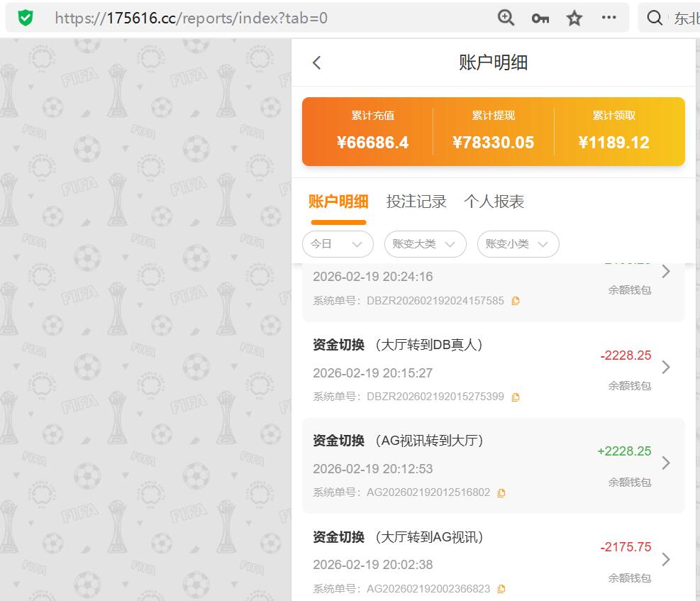Expand the 大厅转到AG视讯 transaction record

pyautogui.click(x=665, y=559)
